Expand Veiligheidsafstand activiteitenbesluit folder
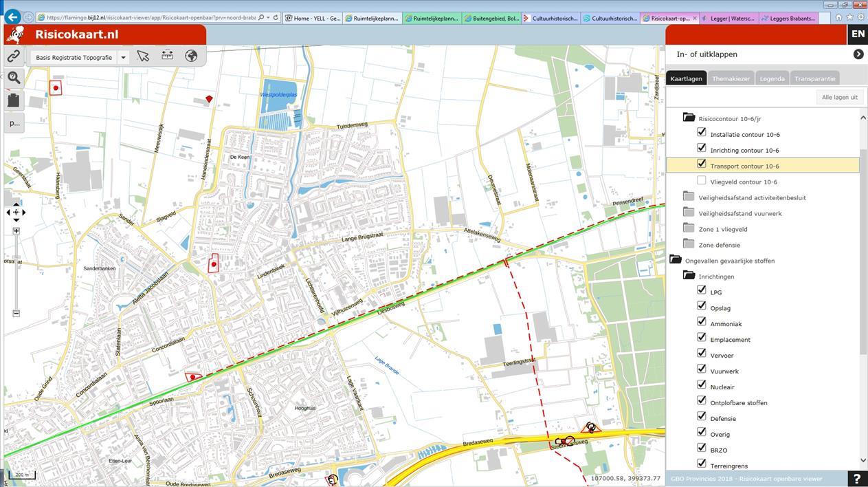The image size is (868, 487). click(689, 197)
